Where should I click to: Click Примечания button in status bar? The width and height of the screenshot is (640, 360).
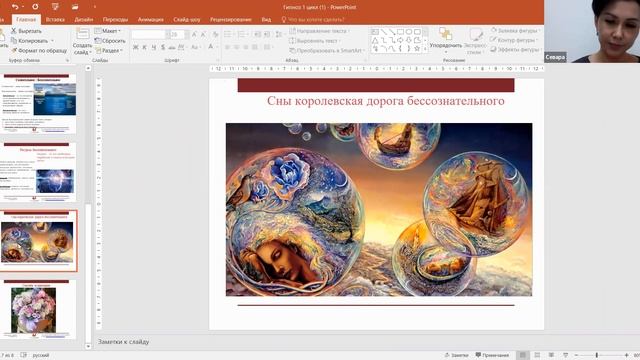(492, 355)
